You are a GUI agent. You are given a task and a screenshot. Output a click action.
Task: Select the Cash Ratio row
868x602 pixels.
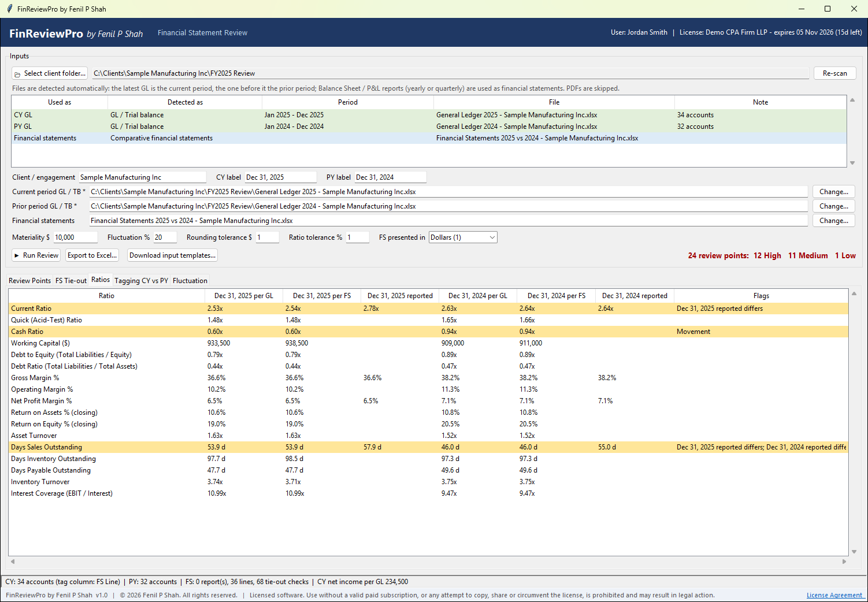(428, 332)
